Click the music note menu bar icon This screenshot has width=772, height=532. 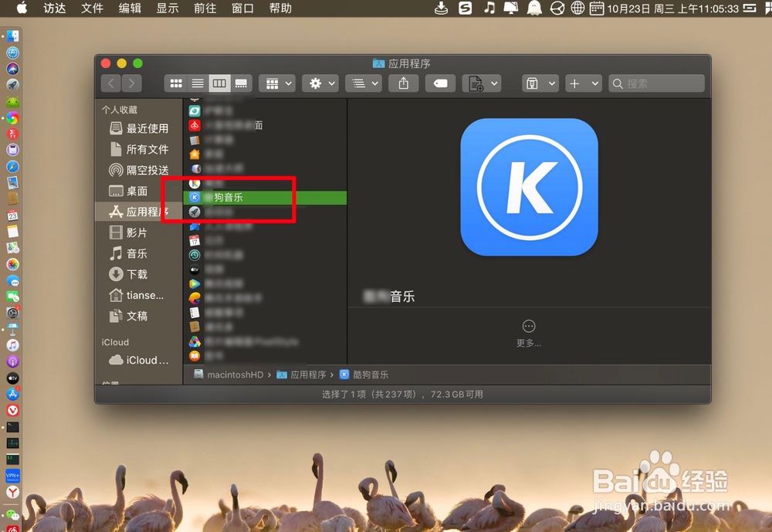pos(489,8)
